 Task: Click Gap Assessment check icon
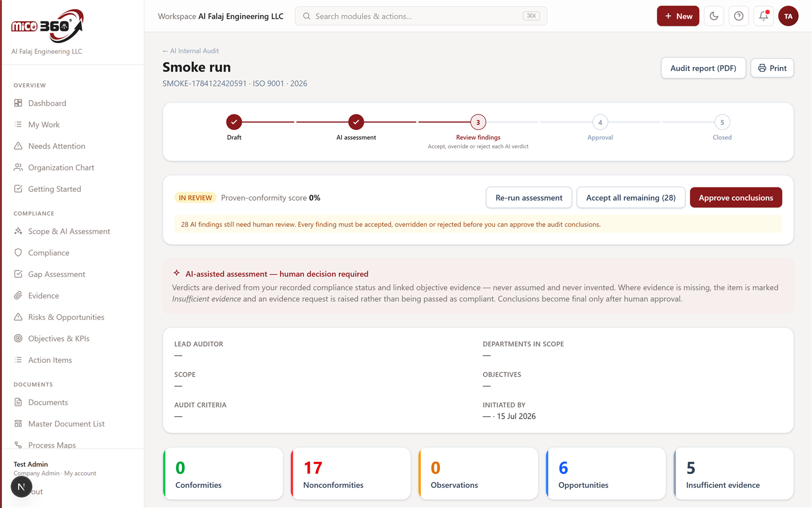[18, 274]
